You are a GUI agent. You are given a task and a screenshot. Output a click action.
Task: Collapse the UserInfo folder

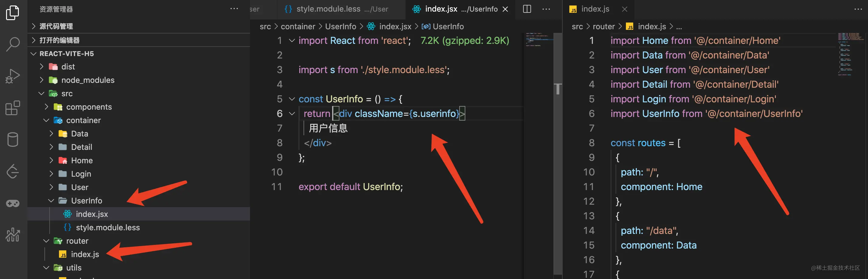pos(138,201)
